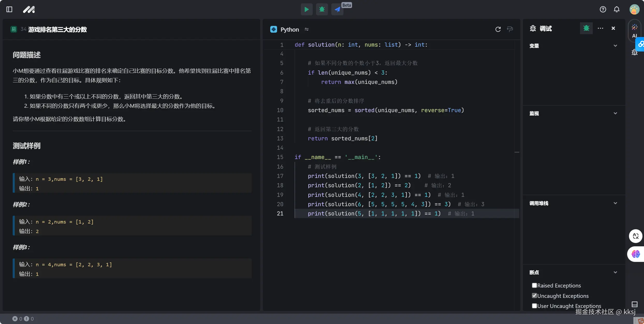Enable Raised Exceptions breakpoint checkbox

click(535, 285)
